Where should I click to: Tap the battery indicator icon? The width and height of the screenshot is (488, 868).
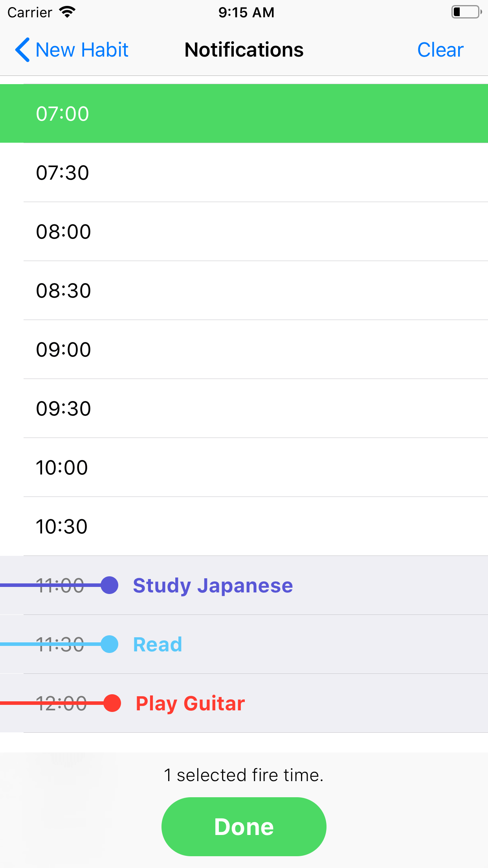466,12
